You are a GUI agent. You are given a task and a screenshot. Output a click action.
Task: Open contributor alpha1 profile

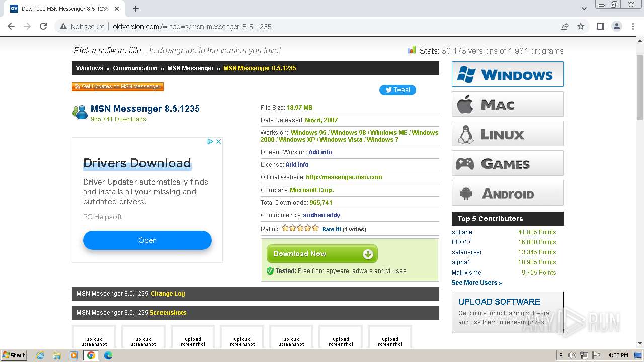(x=461, y=262)
